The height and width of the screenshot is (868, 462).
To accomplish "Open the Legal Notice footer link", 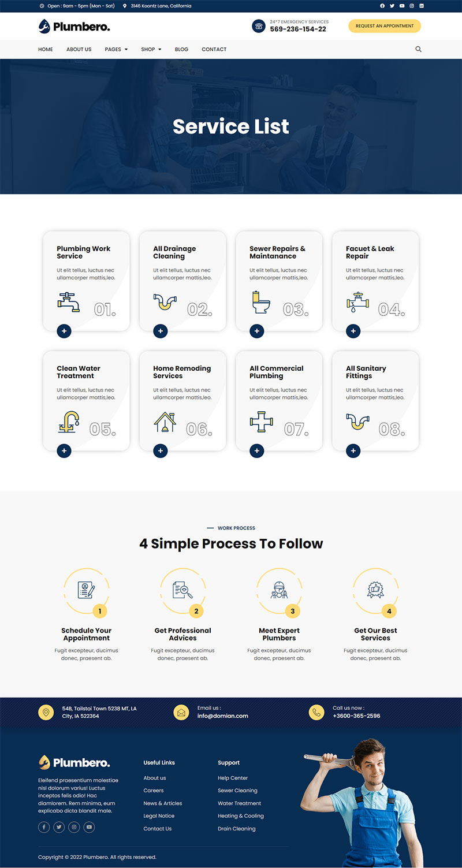I will (159, 816).
